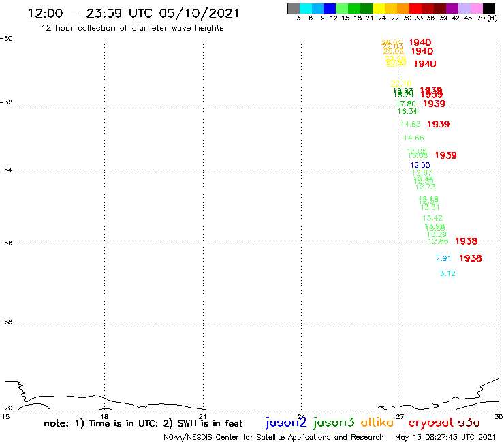Click the wave height value '3.12'
The height and width of the screenshot is (443, 504).
point(447,273)
